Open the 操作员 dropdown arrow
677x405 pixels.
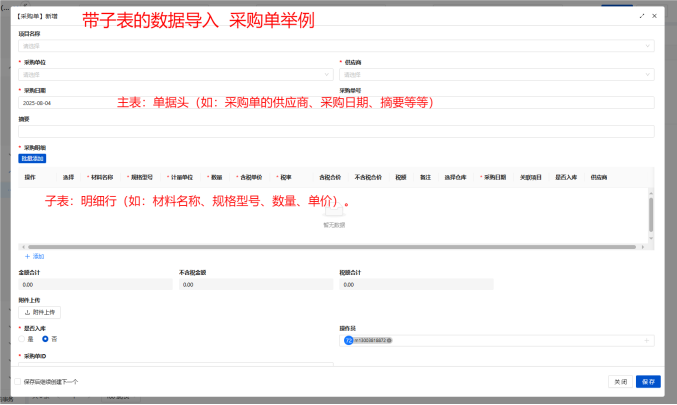[648, 340]
